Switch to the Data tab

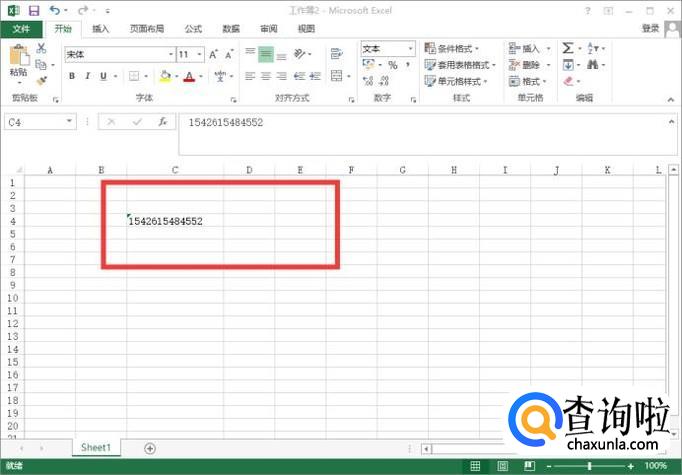pyautogui.click(x=231, y=29)
